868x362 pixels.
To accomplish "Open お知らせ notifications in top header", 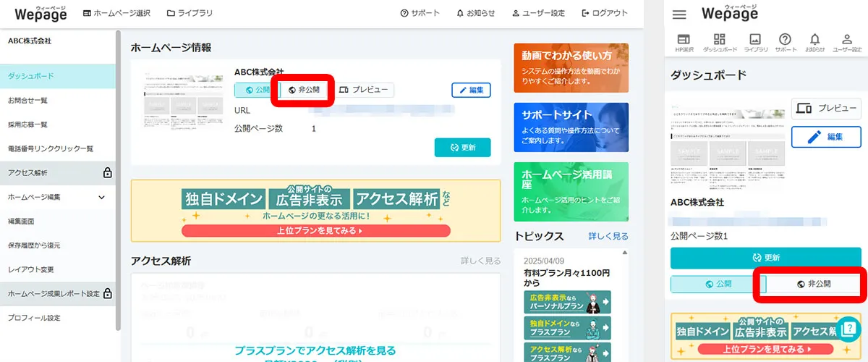I will point(476,13).
